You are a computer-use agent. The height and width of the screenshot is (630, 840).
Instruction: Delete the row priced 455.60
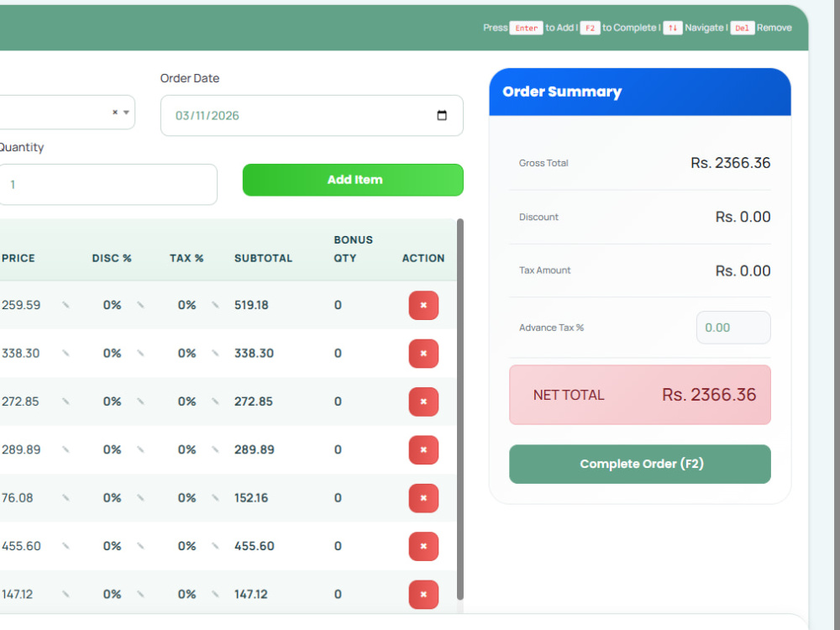423,547
